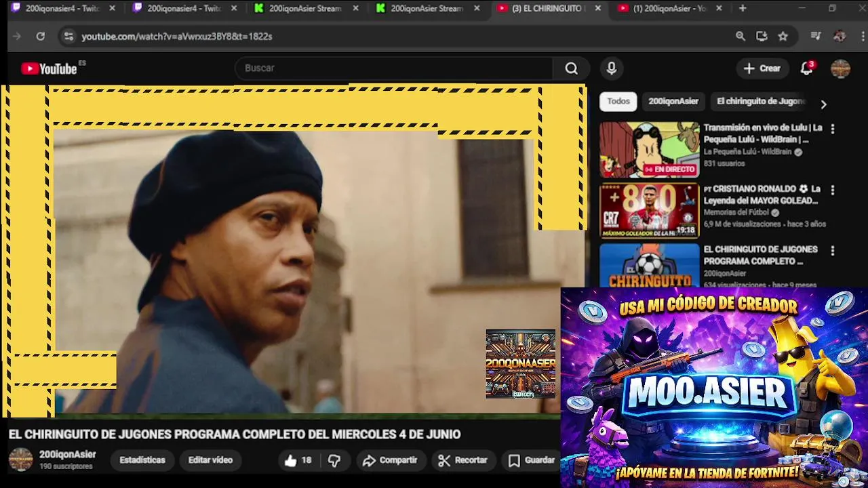868x488 pixels.
Task: Open the YouTube account avatar menu
Action: (x=840, y=68)
